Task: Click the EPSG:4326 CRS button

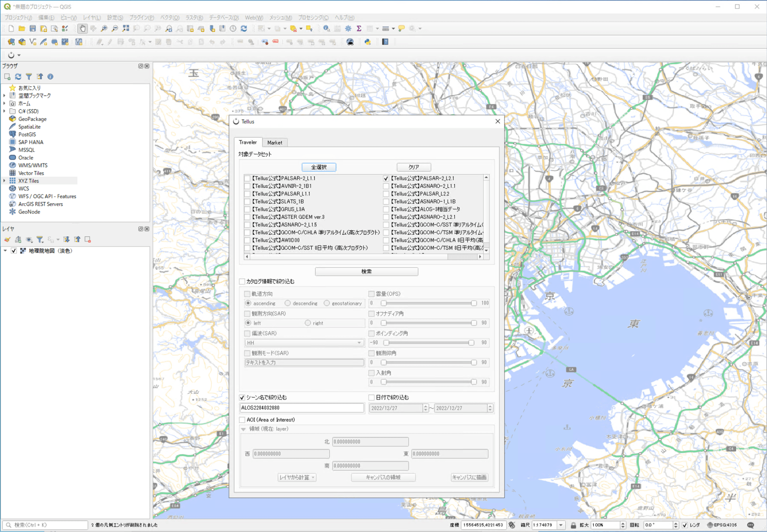Action: click(722, 525)
